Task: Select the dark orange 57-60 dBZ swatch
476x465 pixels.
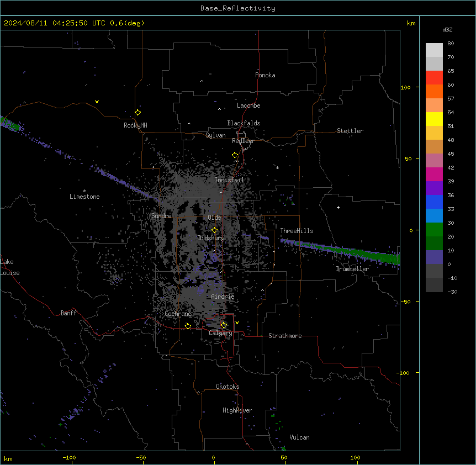Action: pos(434,91)
